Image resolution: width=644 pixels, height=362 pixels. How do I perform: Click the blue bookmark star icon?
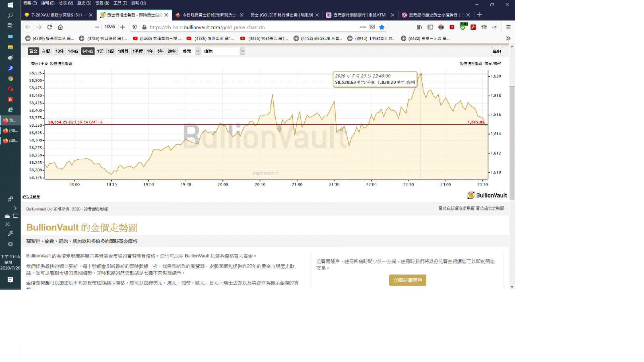[x=382, y=27]
